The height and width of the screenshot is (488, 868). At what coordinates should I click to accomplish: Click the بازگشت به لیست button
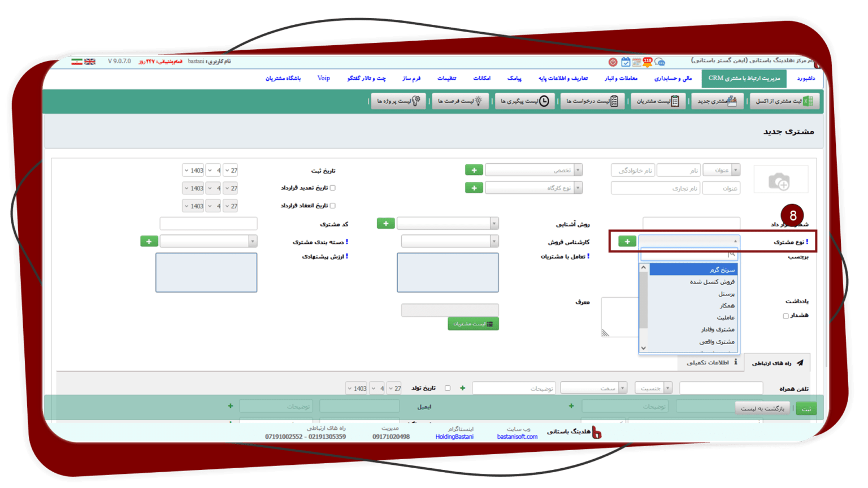tap(763, 408)
